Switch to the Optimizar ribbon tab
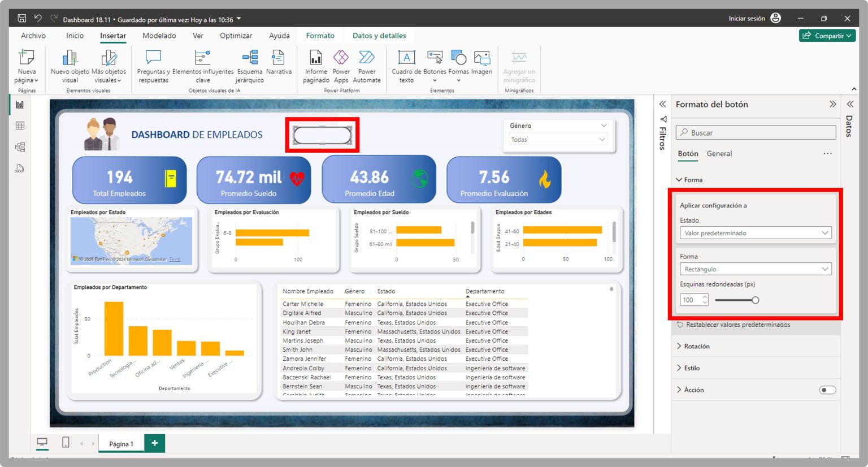868x467 pixels. (x=236, y=36)
